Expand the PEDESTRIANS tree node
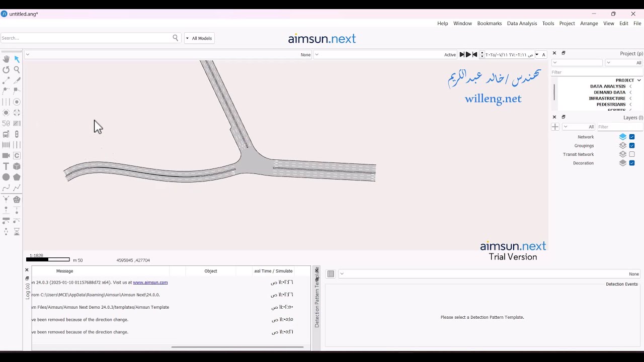Screen dimensions: 644x362 pyautogui.click(x=630, y=105)
